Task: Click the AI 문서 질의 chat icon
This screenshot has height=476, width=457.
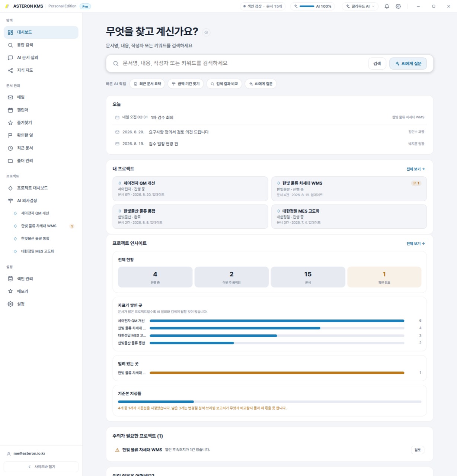Action: pyautogui.click(x=10, y=58)
